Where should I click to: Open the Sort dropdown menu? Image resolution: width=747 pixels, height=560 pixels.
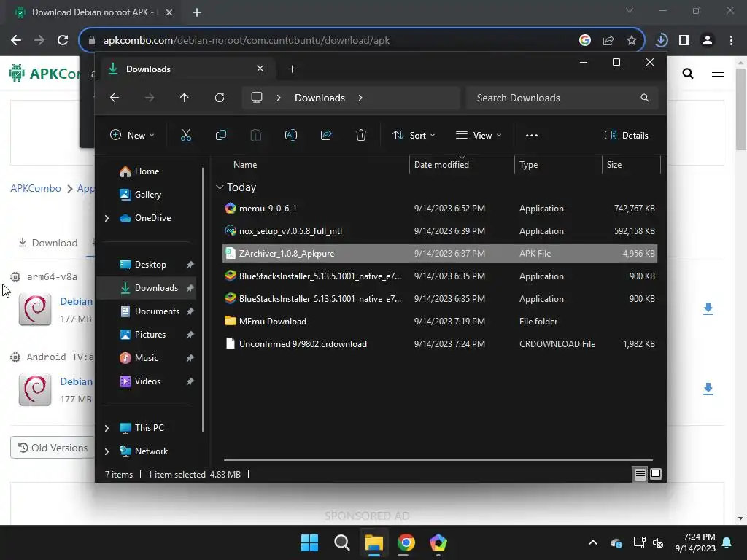(414, 135)
